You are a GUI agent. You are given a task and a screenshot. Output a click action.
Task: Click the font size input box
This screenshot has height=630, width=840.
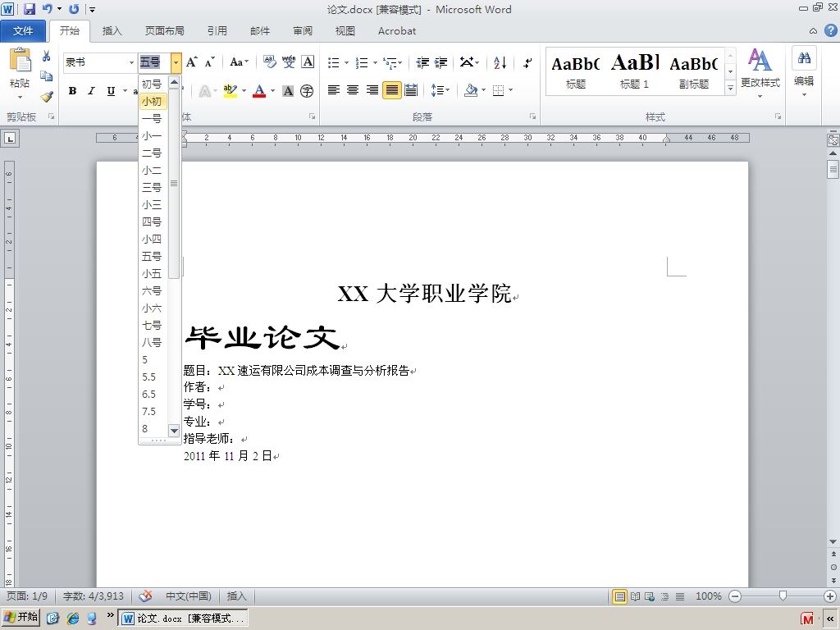(x=154, y=62)
